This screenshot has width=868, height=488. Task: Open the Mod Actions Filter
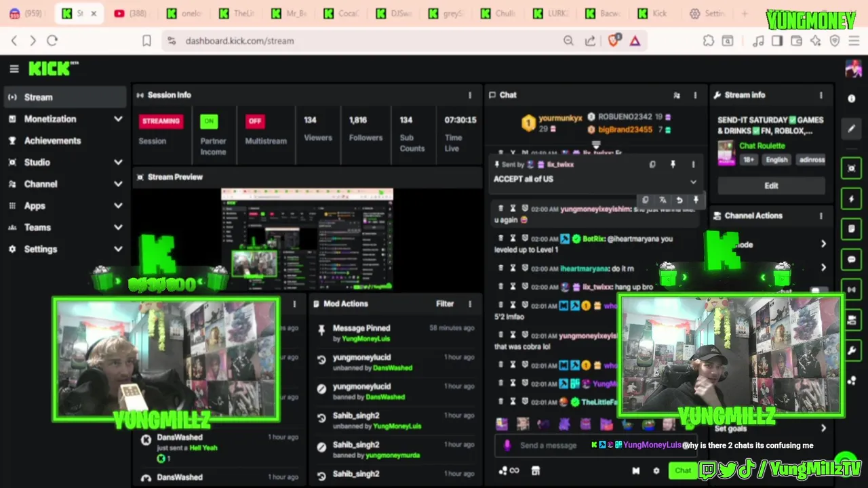click(445, 304)
